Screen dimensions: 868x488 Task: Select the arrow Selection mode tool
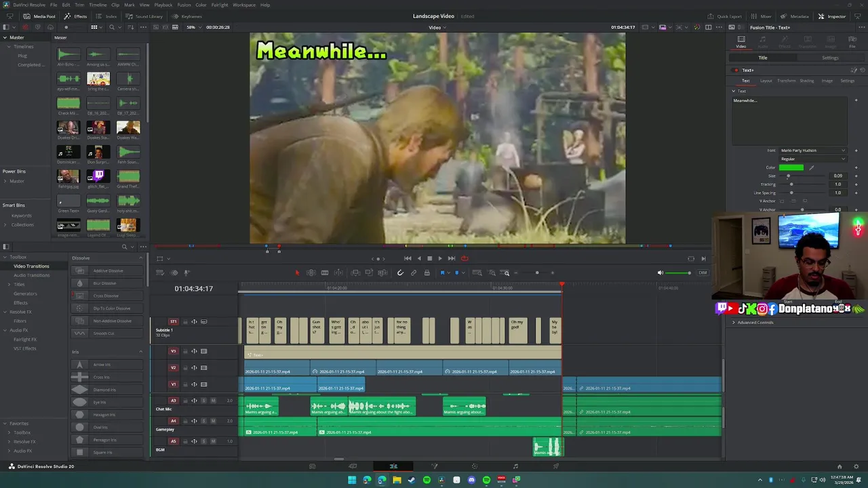tap(296, 272)
